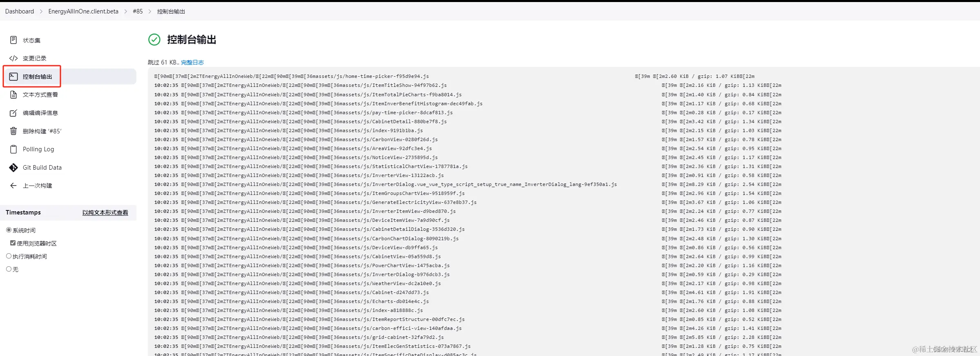The width and height of the screenshot is (980, 356).
Task: Click the 控制台输出 page heading
Action: [x=192, y=40]
